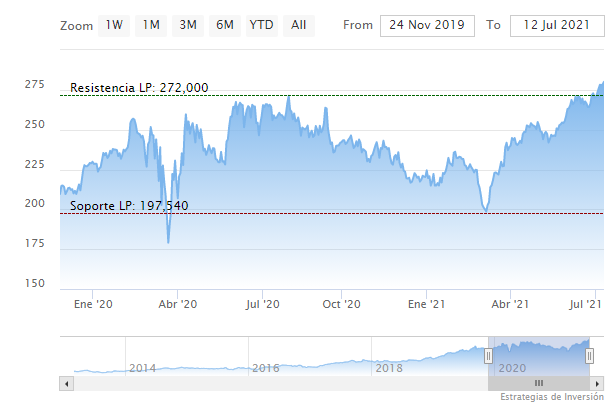The height and width of the screenshot is (412, 615).
Task: Click the navigator right range handle
Action: click(x=590, y=356)
